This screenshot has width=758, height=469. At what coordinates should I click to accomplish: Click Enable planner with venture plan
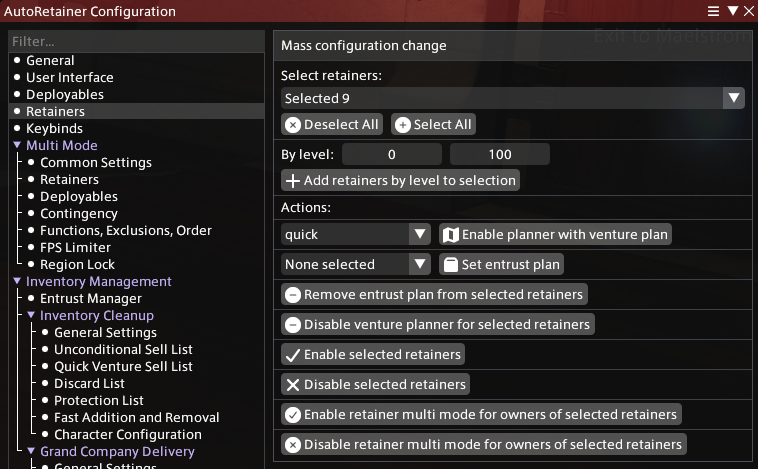click(x=555, y=234)
